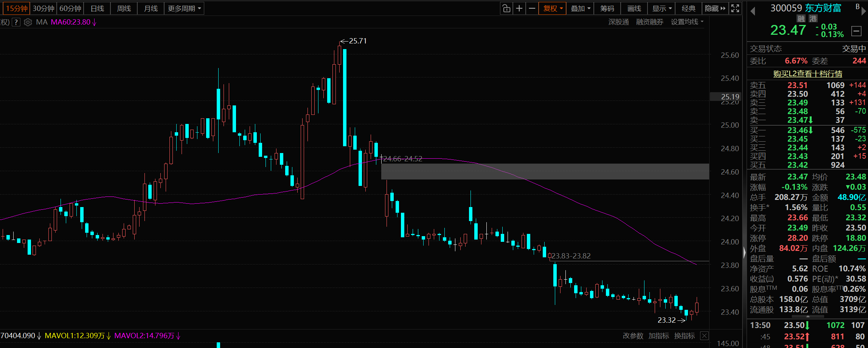Viewport: 868px width, 348px height.
Task: Click the 23.32 low price annotation
Action: tap(666, 320)
